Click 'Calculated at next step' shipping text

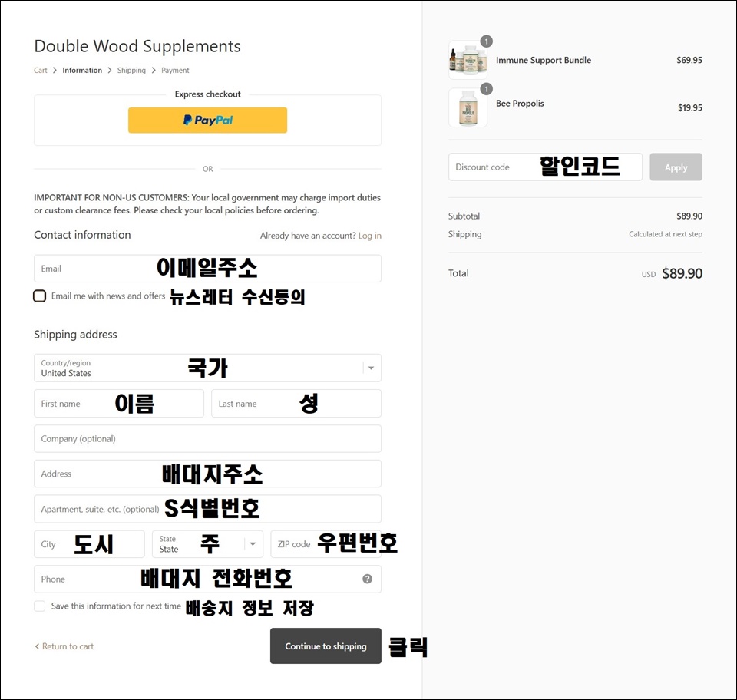pyautogui.click(x=666, y=234)
